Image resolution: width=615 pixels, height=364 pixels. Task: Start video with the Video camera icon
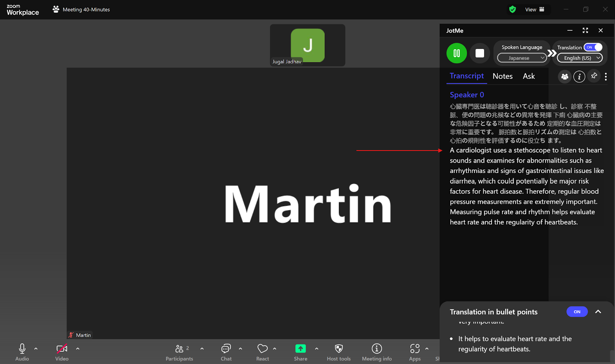click(x=62, y=349)
